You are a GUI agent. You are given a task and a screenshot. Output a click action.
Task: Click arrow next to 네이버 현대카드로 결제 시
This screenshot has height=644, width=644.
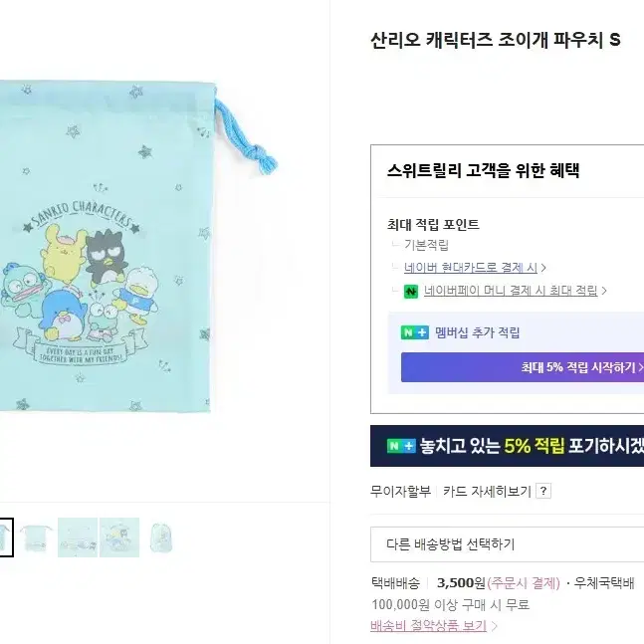(x=543, y=268)
